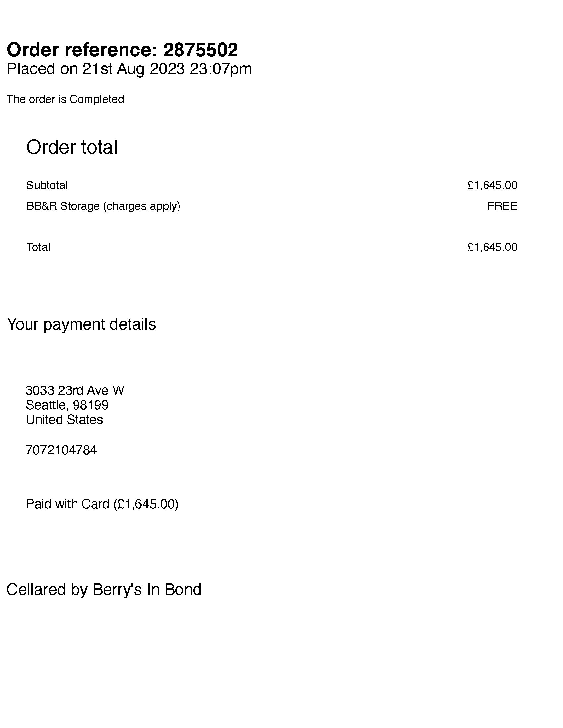Click the Subtotal label
The image size is (563, 728).
tap(47, 185)
